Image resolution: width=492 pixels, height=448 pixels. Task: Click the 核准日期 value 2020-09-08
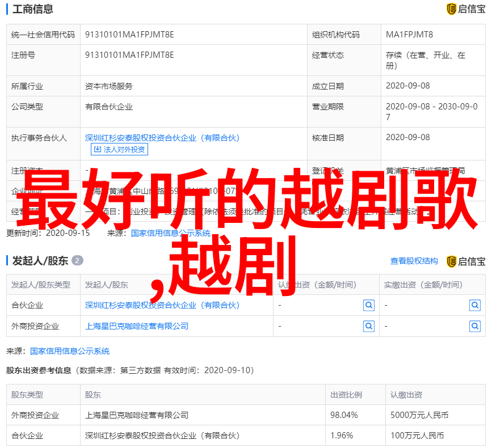coord(407,137)
